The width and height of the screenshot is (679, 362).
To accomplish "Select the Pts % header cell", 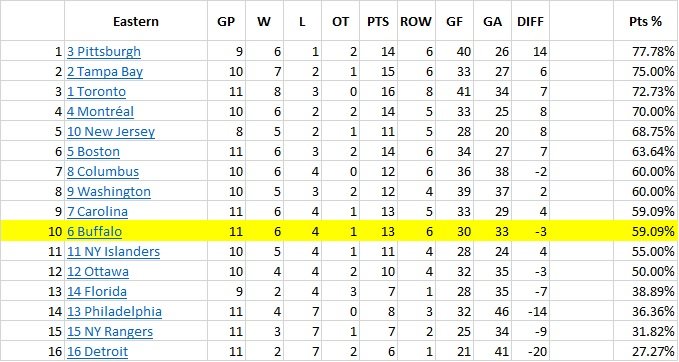I will (646, 22).
